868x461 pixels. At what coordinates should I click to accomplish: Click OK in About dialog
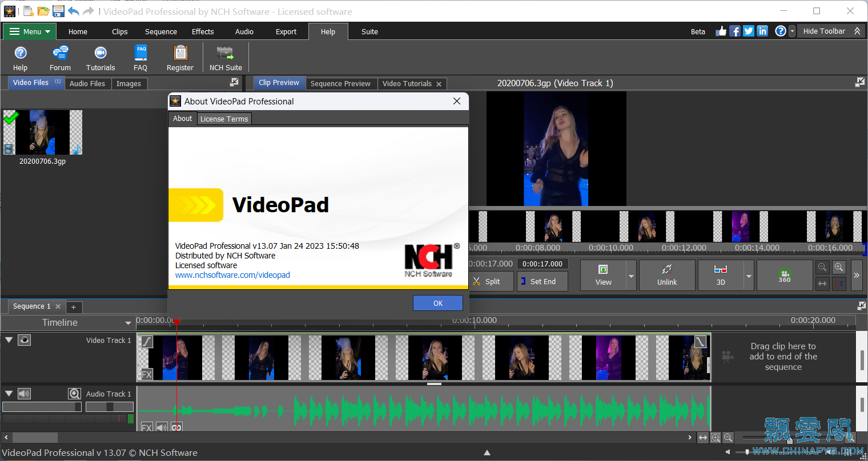click(x=438, y=303)
